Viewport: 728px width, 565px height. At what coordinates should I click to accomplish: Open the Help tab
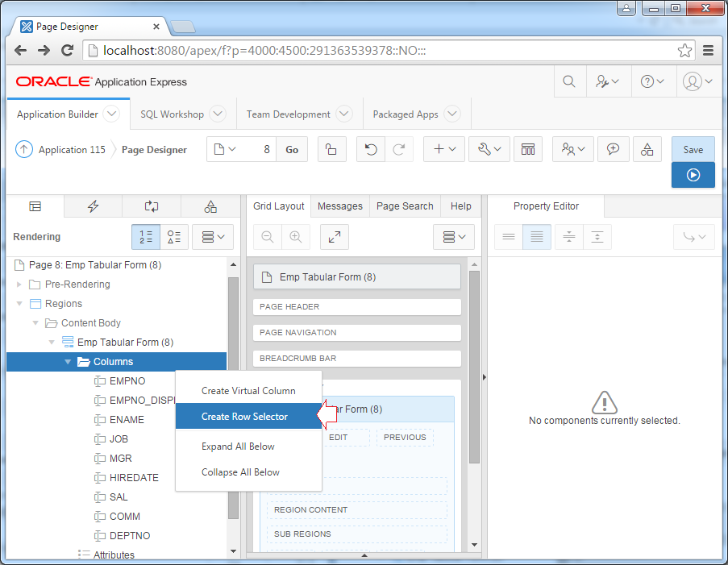click(x=460, y=206)
